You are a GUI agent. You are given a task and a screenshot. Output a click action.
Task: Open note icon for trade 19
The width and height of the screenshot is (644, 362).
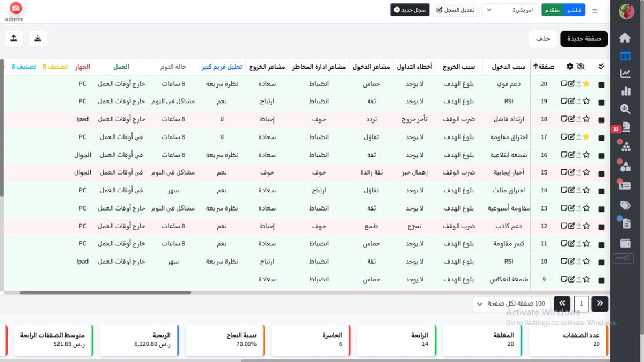564,102
